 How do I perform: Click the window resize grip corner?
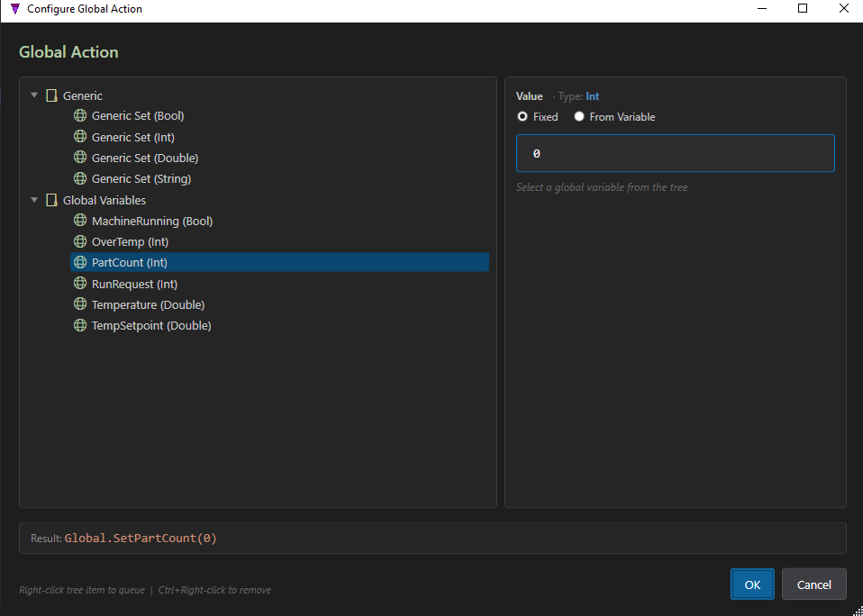click(858, 611)
